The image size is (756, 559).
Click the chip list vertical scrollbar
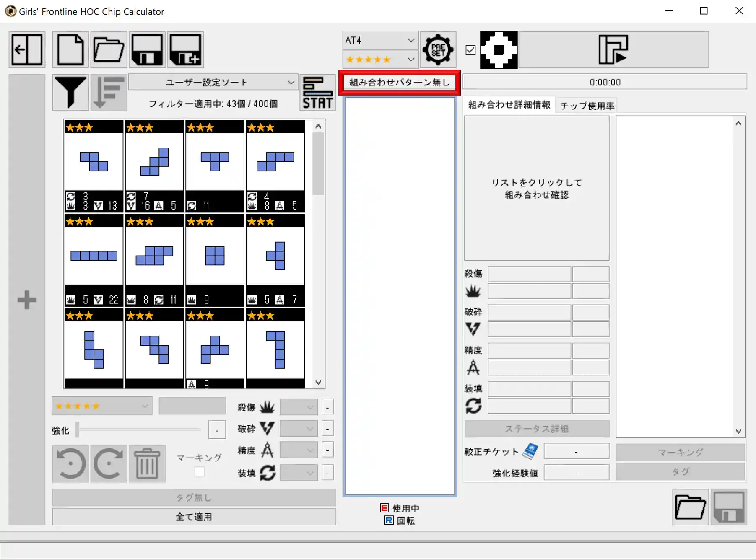click(318, 163)
